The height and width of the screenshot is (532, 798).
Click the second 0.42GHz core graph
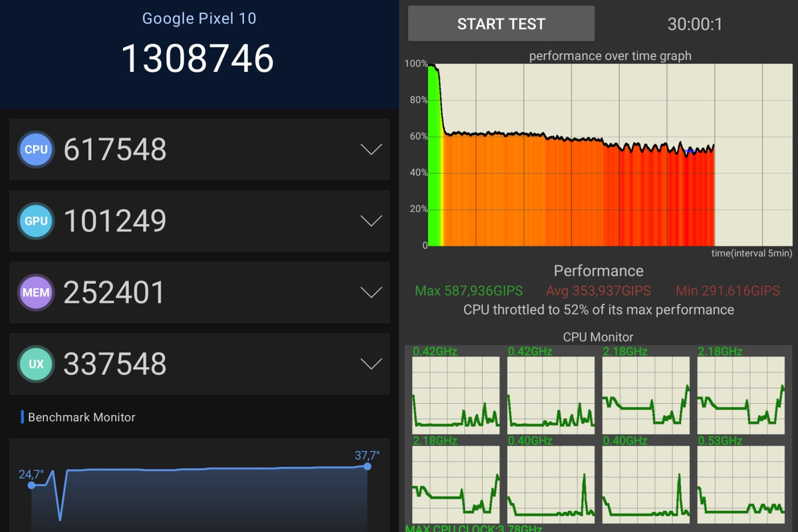click(x=551, y=395)
